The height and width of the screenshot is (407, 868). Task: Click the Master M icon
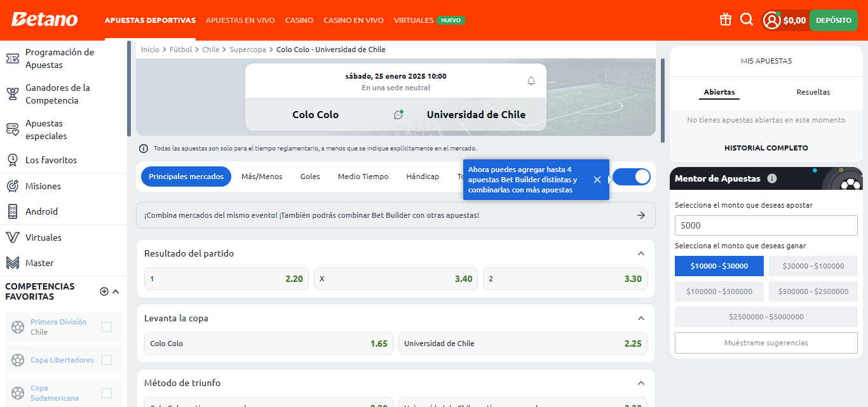pos(12,263)
